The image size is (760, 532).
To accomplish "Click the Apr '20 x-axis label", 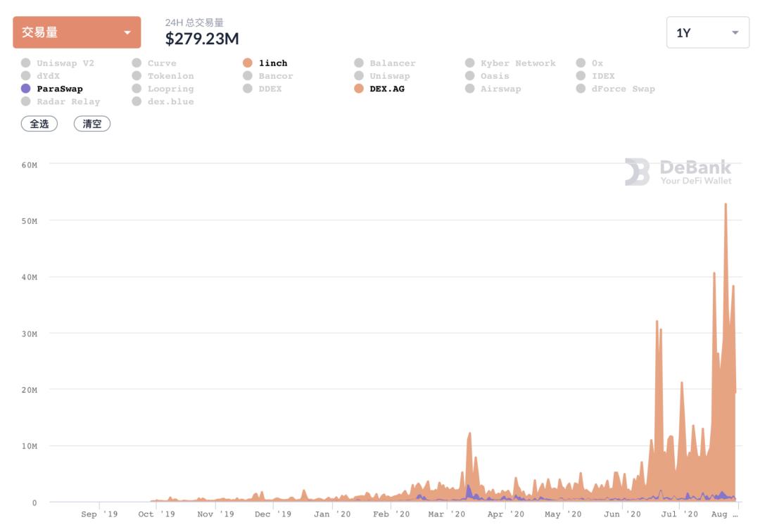I will pos(505,514).
